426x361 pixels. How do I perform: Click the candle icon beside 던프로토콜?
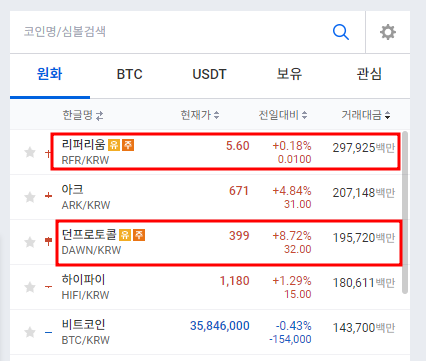pos(49,241)
